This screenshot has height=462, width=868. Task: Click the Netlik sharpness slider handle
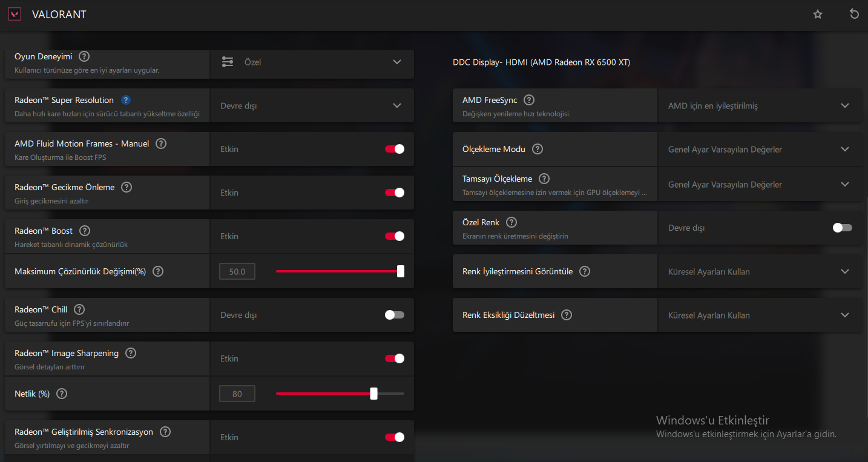(x=373, y=394)
